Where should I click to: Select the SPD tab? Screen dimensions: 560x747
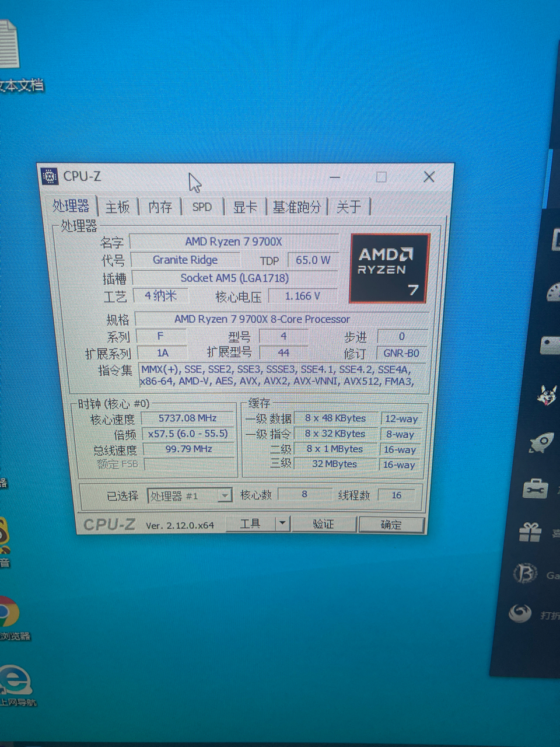[x=201, y=207]
